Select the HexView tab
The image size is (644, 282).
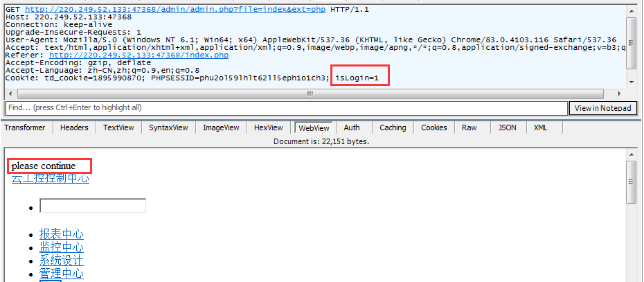269,127
